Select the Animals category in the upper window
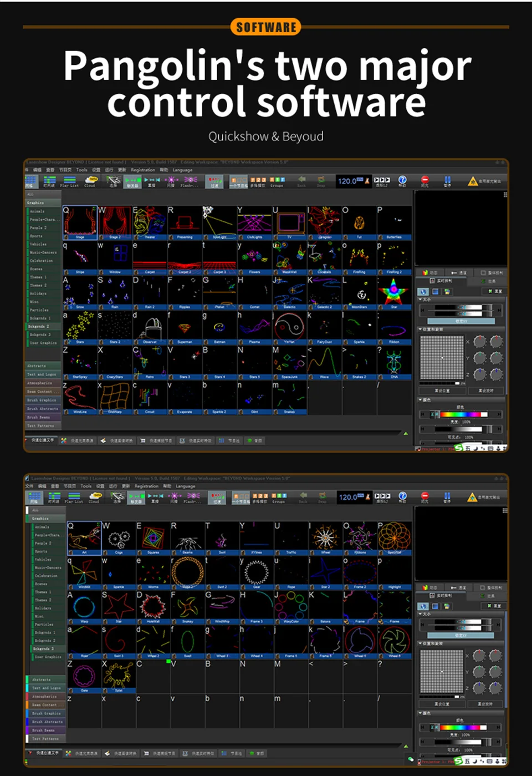The image size is (532, 776). [44, 211]
